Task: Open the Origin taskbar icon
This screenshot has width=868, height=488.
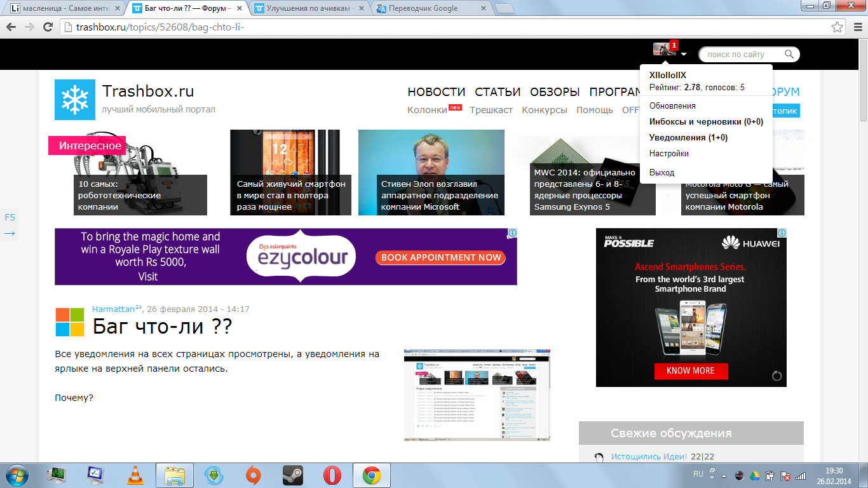Action: pos(254,475)
